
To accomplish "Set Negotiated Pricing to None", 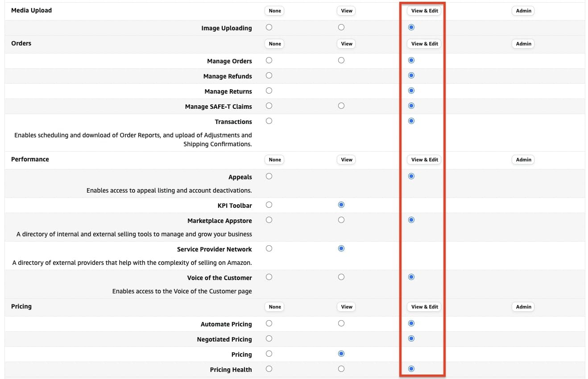I will [x=269, y=338].
